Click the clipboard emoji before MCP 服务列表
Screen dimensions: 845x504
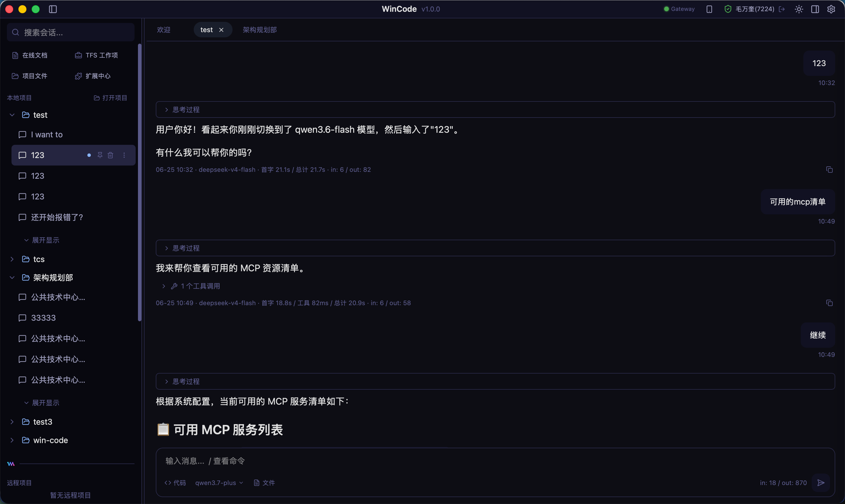(163, 429)
